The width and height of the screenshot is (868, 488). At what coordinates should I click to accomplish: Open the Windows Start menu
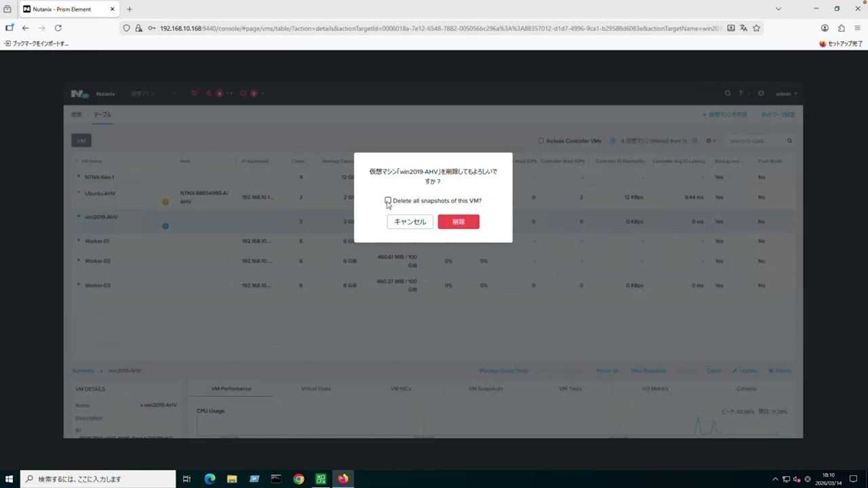click(x=9, y=479)
